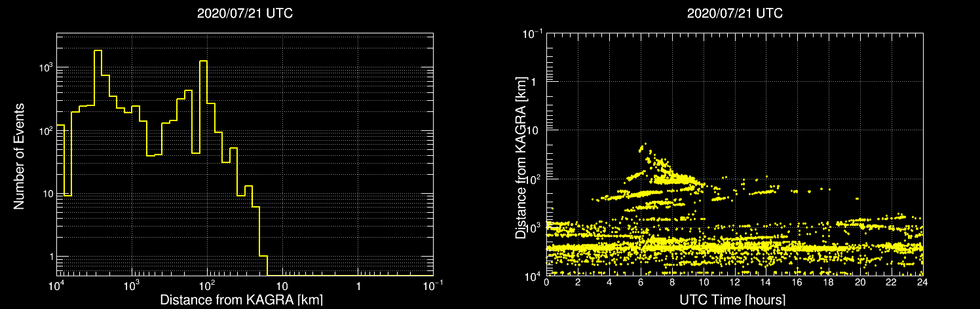Click the scatter plot's "Distance from KAGRA [km]" y-axis label
The height and width of the screenshot is (309, 980).
pyautogui.click(x=521, y=157)
